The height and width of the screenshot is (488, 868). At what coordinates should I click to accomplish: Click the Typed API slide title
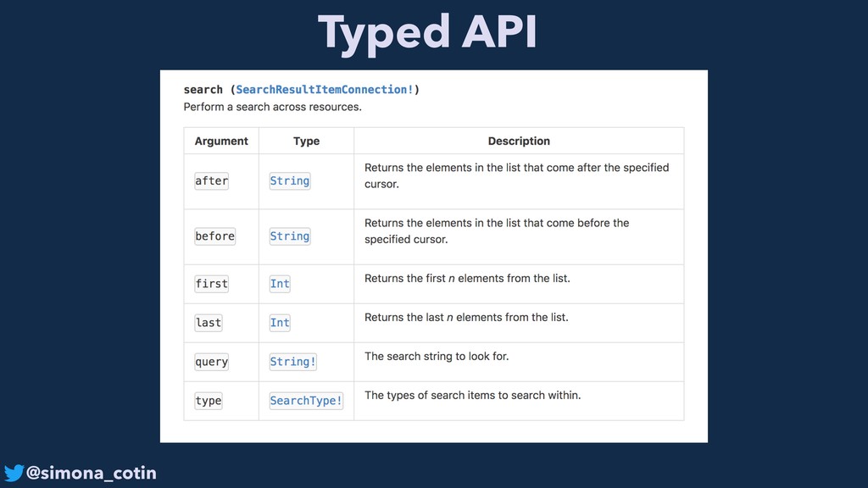click(x=427, y=32)
